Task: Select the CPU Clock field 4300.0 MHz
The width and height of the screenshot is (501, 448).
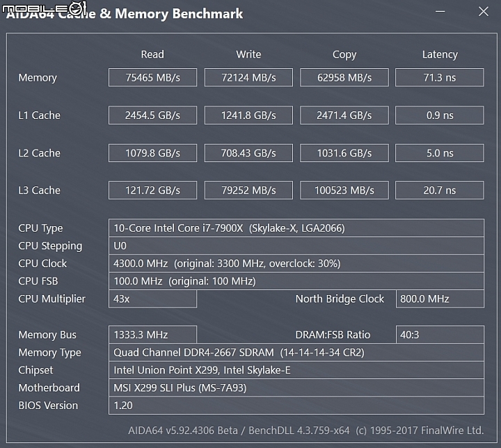Action: click(x=296, y=263)
